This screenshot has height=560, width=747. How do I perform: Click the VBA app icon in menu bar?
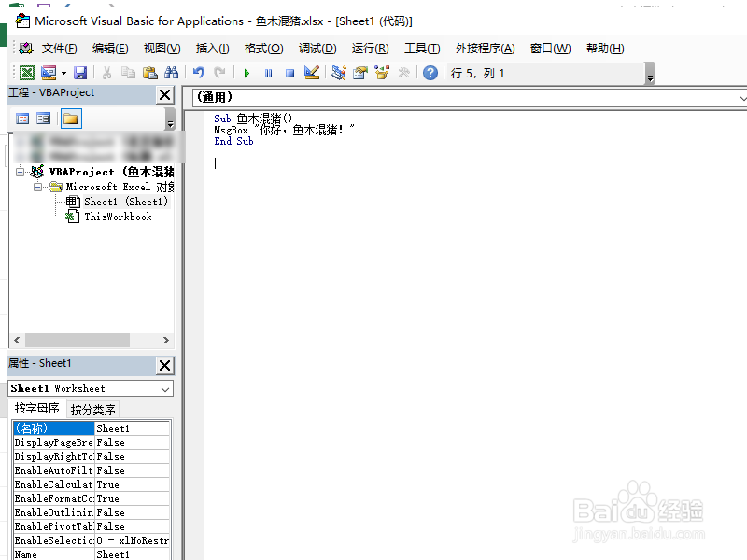[x=26, y=49]
